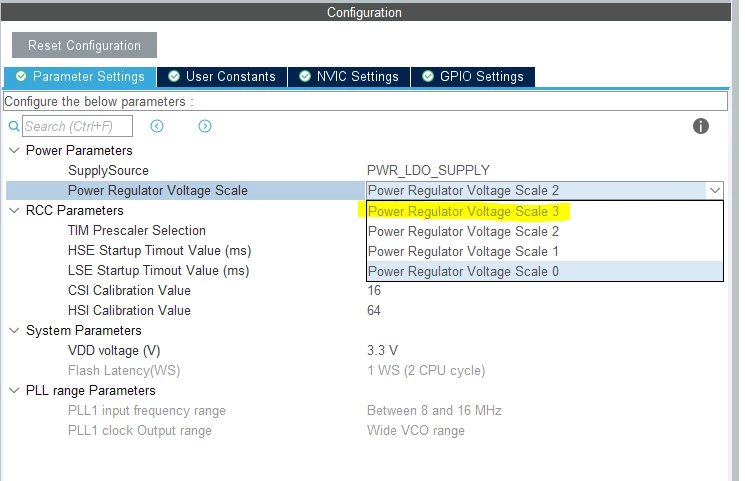The width and height of the screenshot is (745, 481).
Task: Click the green check on User Constants
Action: (174, 76)
